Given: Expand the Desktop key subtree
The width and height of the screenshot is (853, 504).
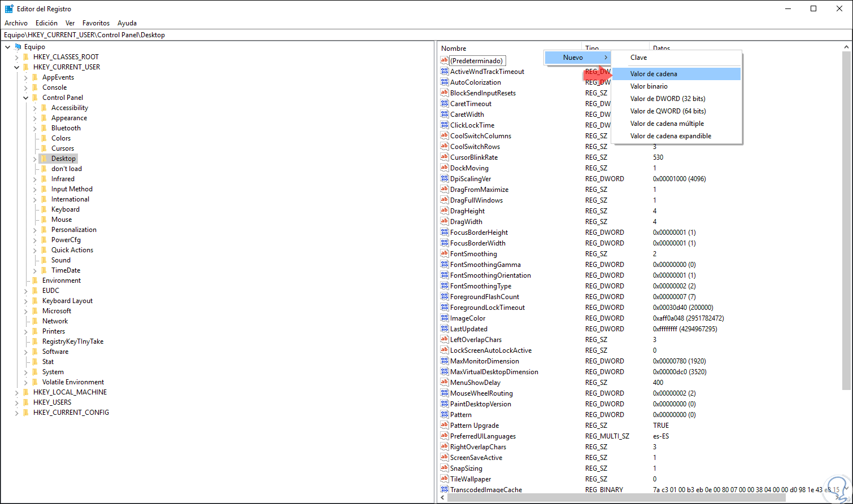Looking at the screenshot, I should click(34, 159).
